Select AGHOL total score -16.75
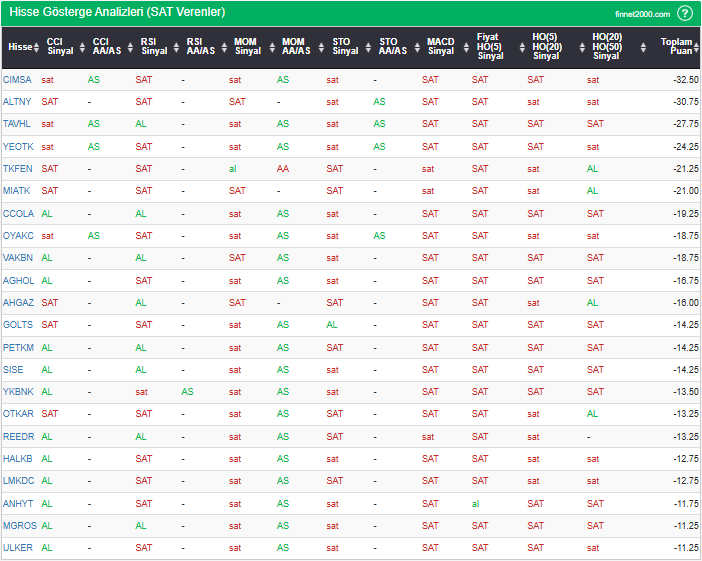 click(x=686, y=280)
